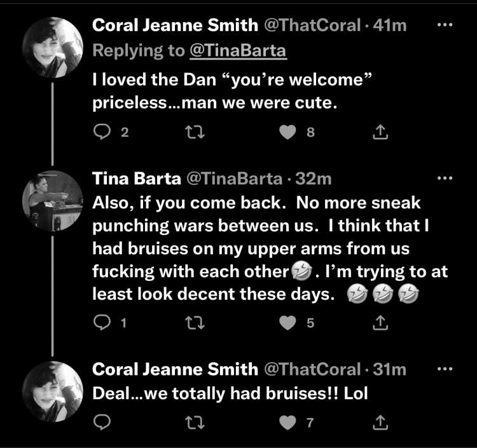Image resolution: width=477 pixels, height=448 pixels.
Task: Share Coral's 41m tweet
Action: pyautogui.click(x=380, y=132)
